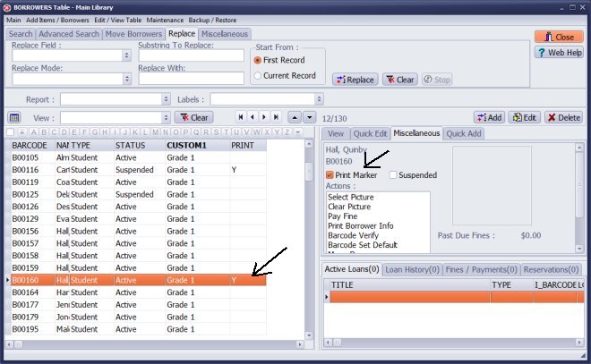Open the Replace Field dropdown
The height and width of the screenshot is (364, 591).
(x=129, y=55)
